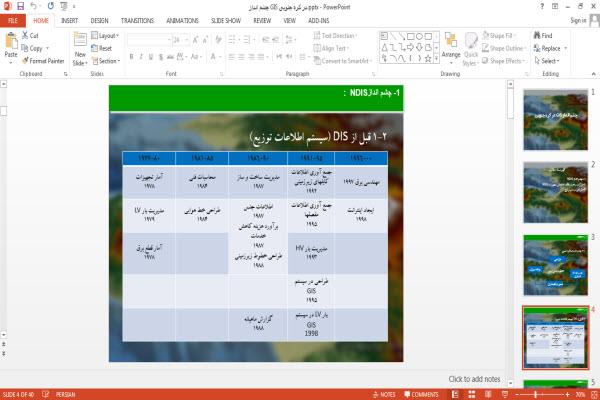
Task: Switch to Reading view in status bar
Action: (x=488, y=394)
